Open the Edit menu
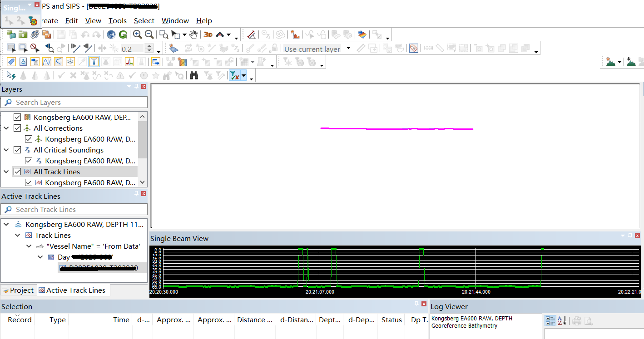The image size is (644, 339). point(72,20)
